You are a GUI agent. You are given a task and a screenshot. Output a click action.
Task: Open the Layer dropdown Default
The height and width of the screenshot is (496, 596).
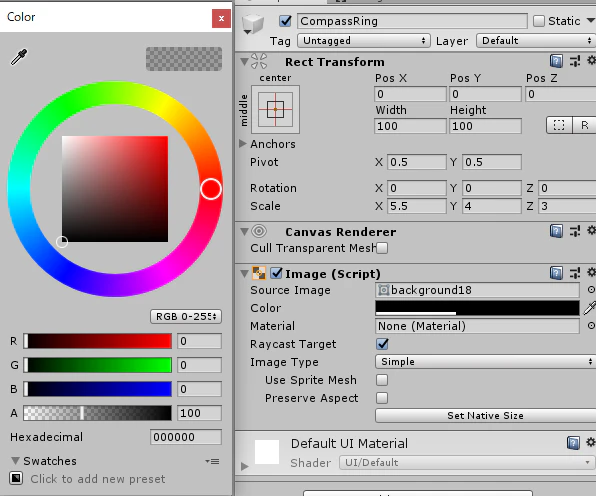[536, 40]
